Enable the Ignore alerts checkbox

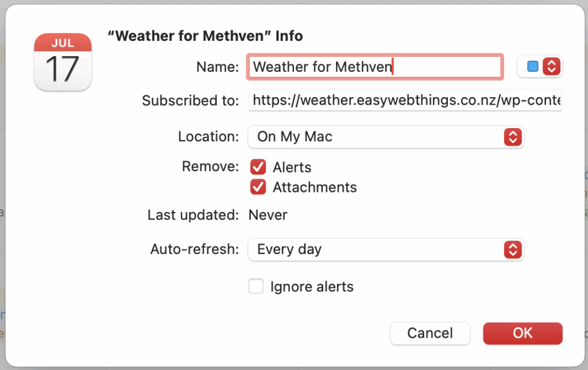click(256, 286)
